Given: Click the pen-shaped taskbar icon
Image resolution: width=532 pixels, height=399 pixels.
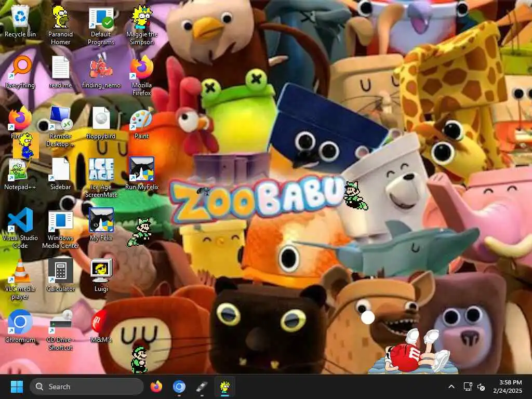Looking at the screenshot, I should click(x=202, y=387).
